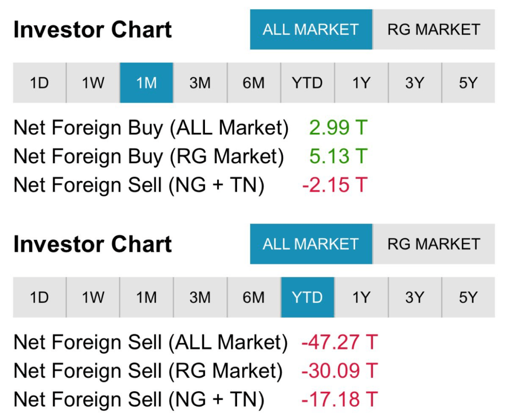
Task: Choose 5Y range in bottom chart
Action: [x=468, y=297]
